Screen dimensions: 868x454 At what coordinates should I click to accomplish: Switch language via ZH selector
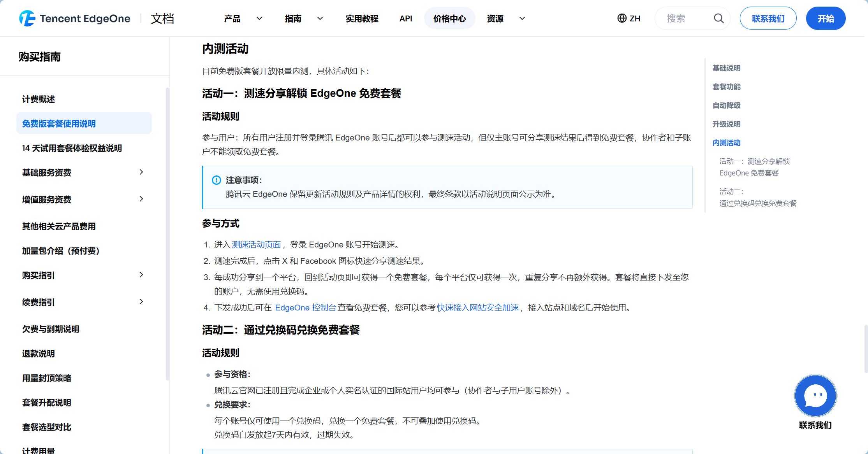[629, 18]
